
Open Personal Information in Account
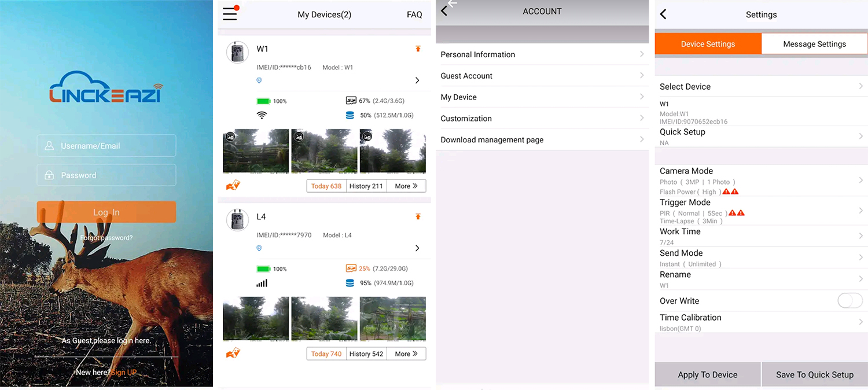pyautogui.click(x=542, y=54)
